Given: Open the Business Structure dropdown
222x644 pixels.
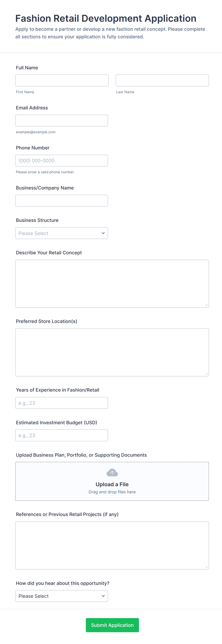Looking at the screenshot, I should coord(61,233).
